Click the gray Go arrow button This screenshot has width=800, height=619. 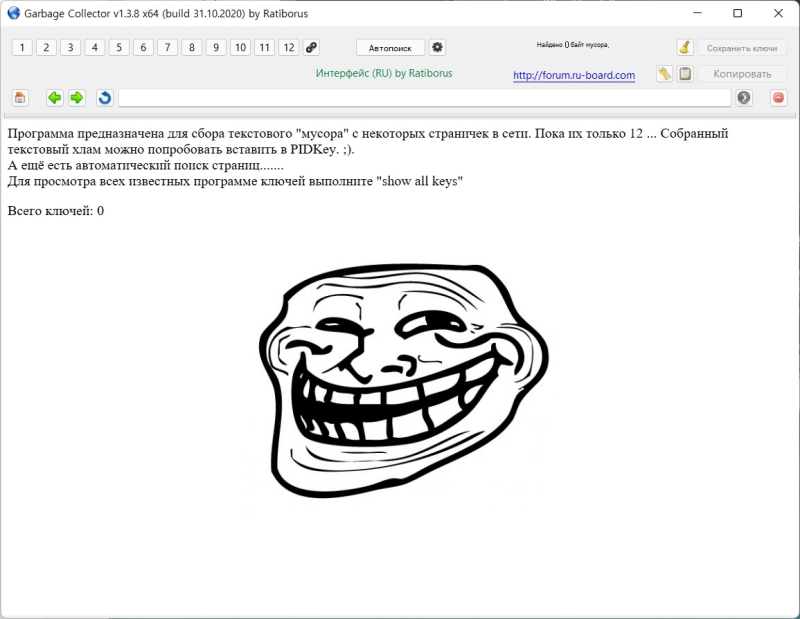tap(744, 97)
